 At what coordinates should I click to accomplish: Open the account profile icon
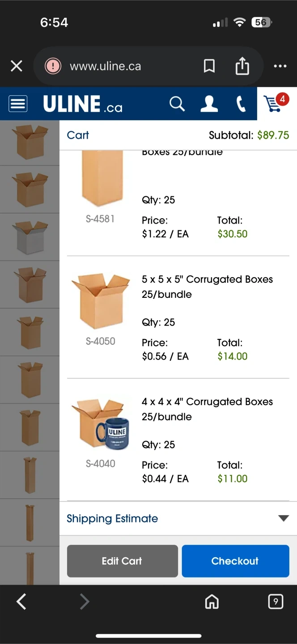[x=209, y=104]
